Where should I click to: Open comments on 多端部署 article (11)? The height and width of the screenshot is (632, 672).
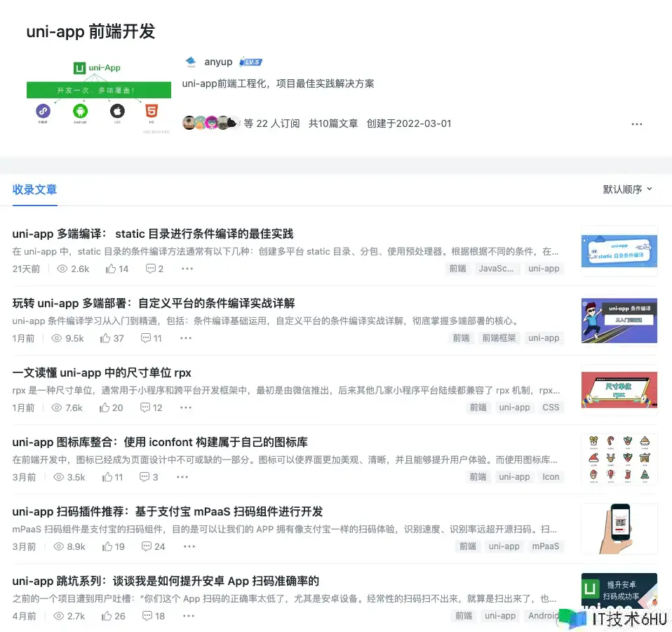click(x=152, y=338)
